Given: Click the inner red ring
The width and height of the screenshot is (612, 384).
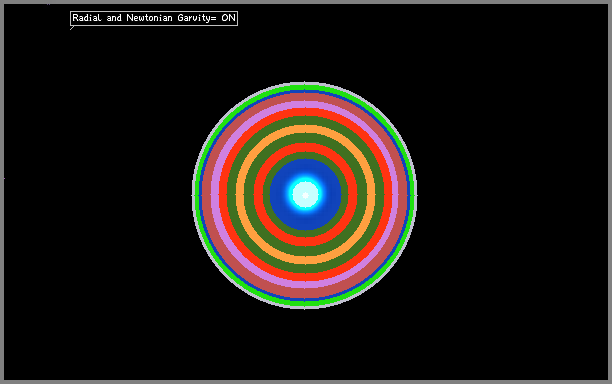Looking at the screenshot, I should (x=305, y=242).
